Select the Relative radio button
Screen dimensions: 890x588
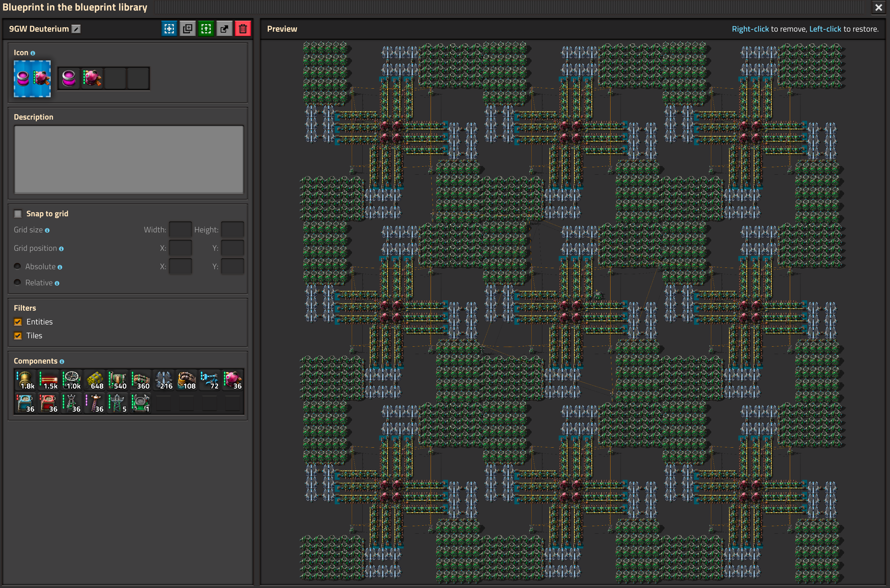click(17, 282)
